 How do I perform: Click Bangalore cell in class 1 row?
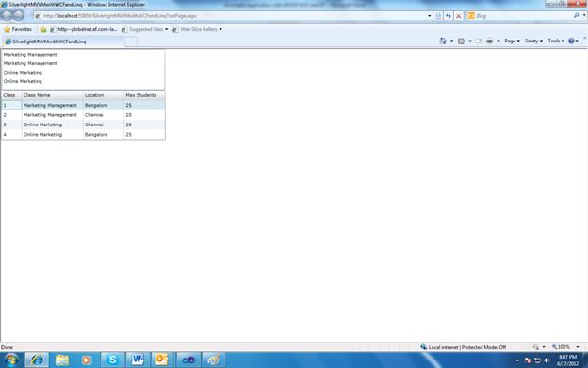point(103,105)
